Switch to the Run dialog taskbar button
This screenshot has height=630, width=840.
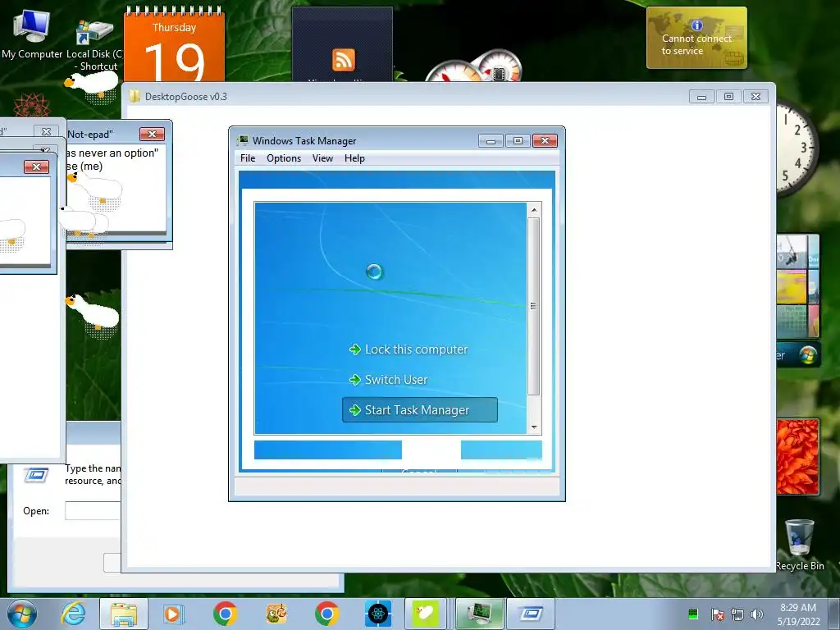point(531,614)
